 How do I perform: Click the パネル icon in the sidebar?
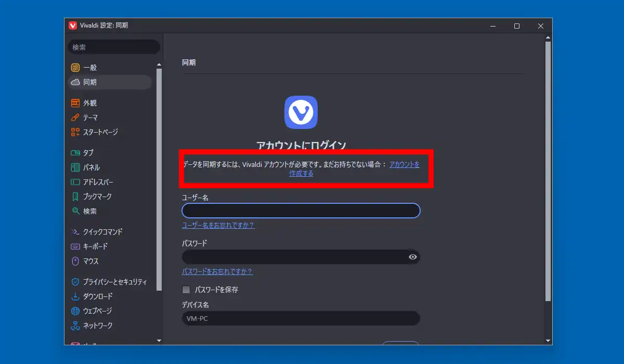(75, 167)
